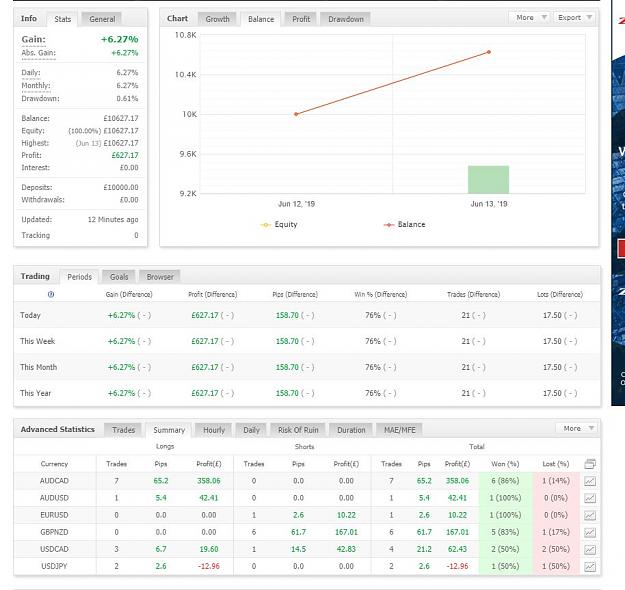The image size is (625, 590).
Task: Open the Goals trading tab
Action: pos(119,277)
